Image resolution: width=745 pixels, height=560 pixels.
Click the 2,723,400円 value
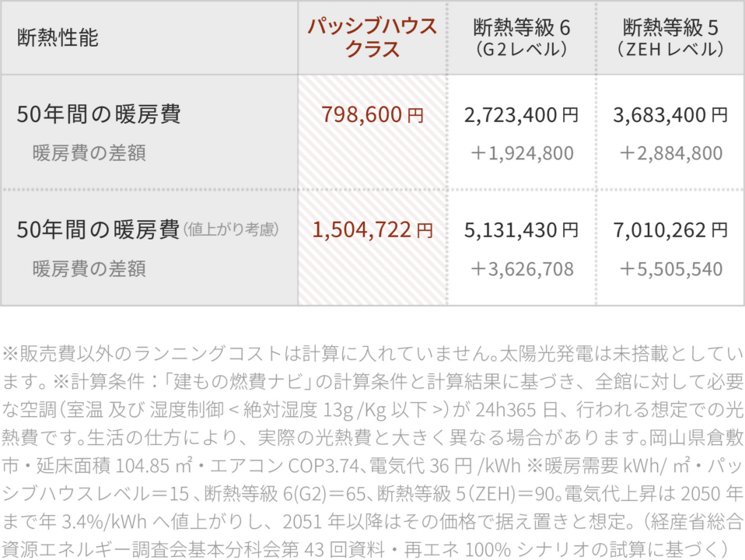pyautogui.click(x=521, y=114)
